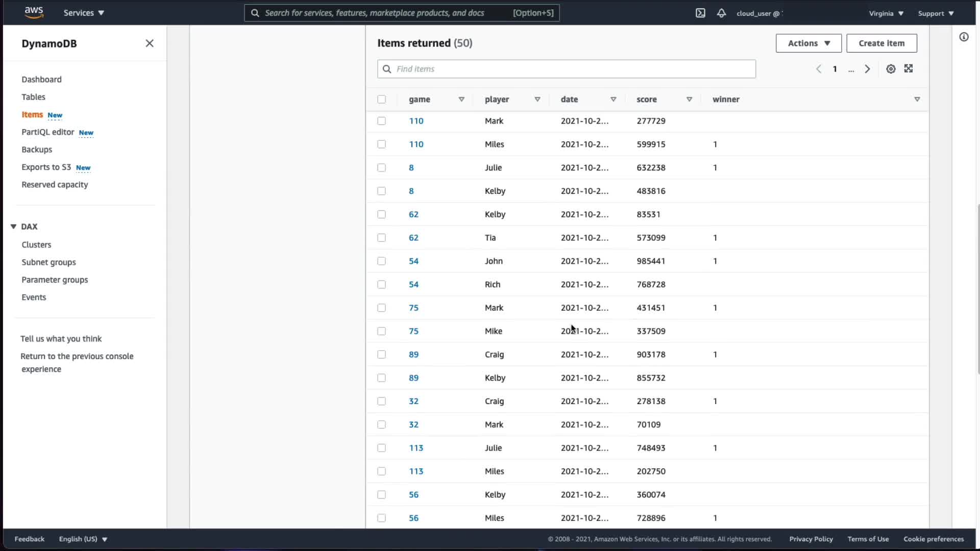The width and height of the screenshot is (980, 551).
Task: Select checkbox for game 8 Julie row
Action: pos(381,168)
